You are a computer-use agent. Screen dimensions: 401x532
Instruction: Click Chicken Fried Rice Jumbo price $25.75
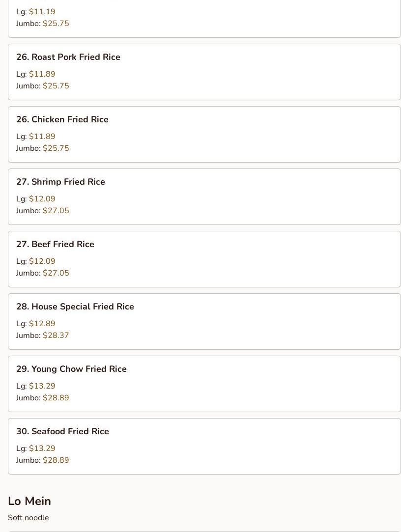pos(56,148)
